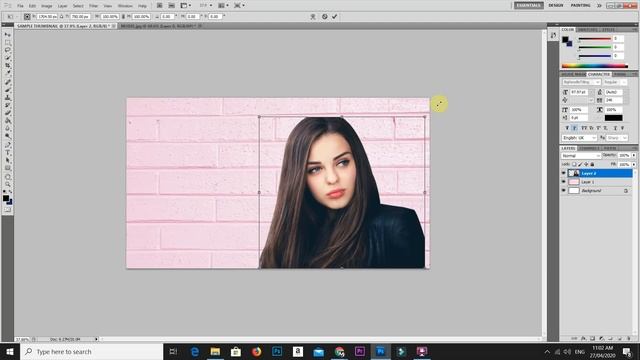
Task: Select the Zoom tool in toolbox
Action: click(x=8, y=185)
